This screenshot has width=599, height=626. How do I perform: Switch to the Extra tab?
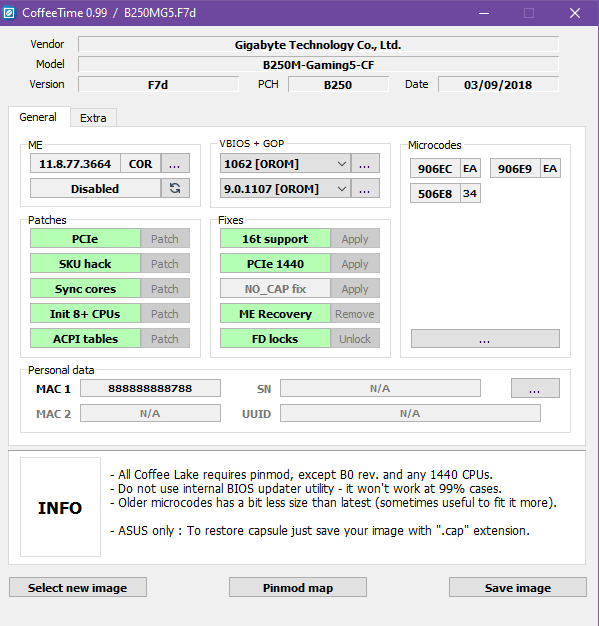click(x=93, y=118)
